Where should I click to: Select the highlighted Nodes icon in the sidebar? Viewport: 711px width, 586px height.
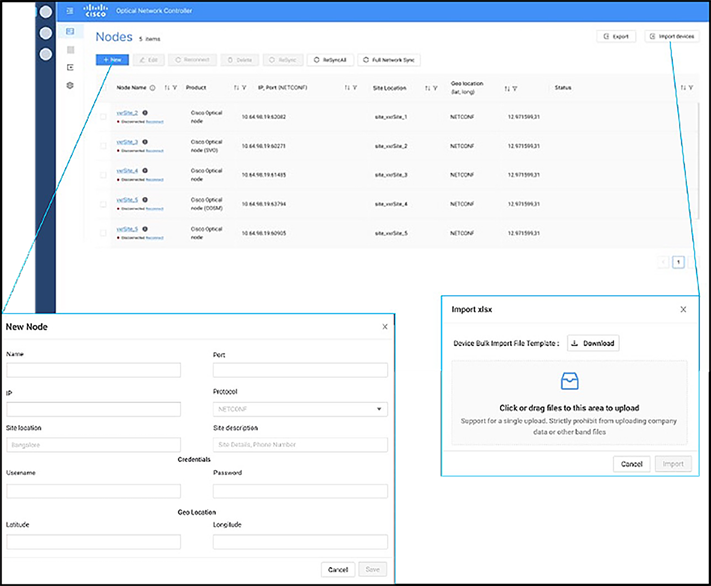point(70,31)
